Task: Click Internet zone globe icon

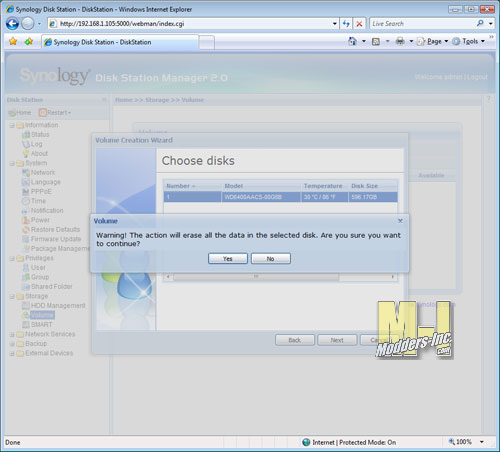Action: coord(306,442)
